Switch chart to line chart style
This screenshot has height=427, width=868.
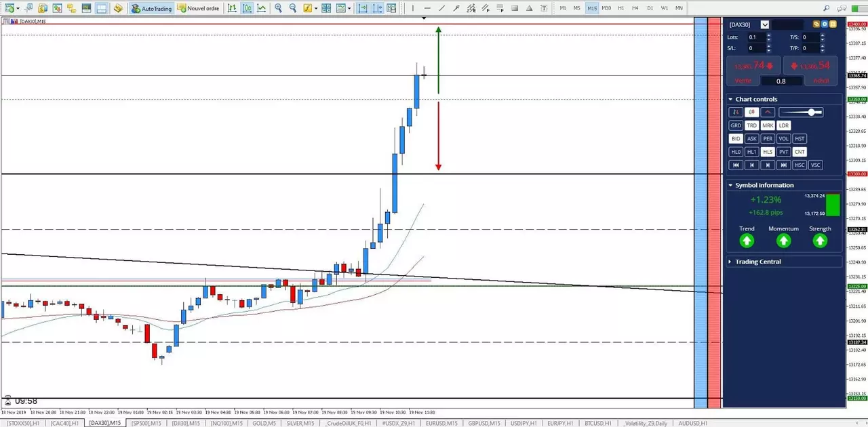(261, 8)
